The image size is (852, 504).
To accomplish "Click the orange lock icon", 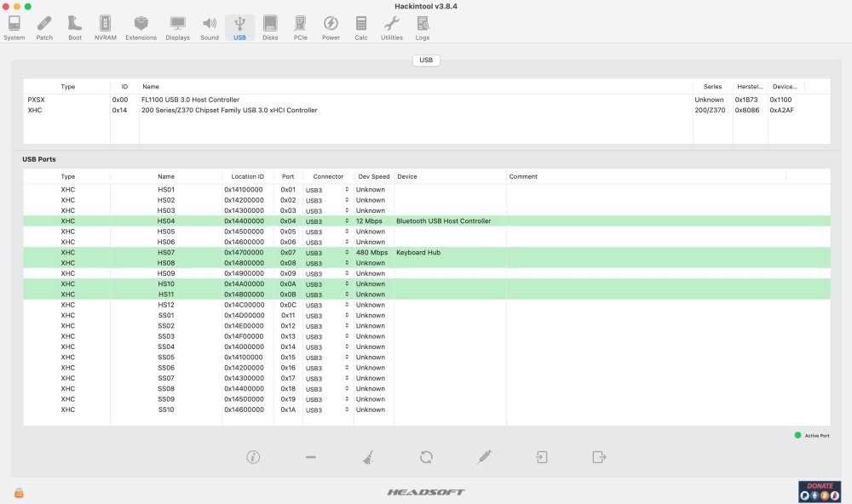I will click(x=19, y=493).
